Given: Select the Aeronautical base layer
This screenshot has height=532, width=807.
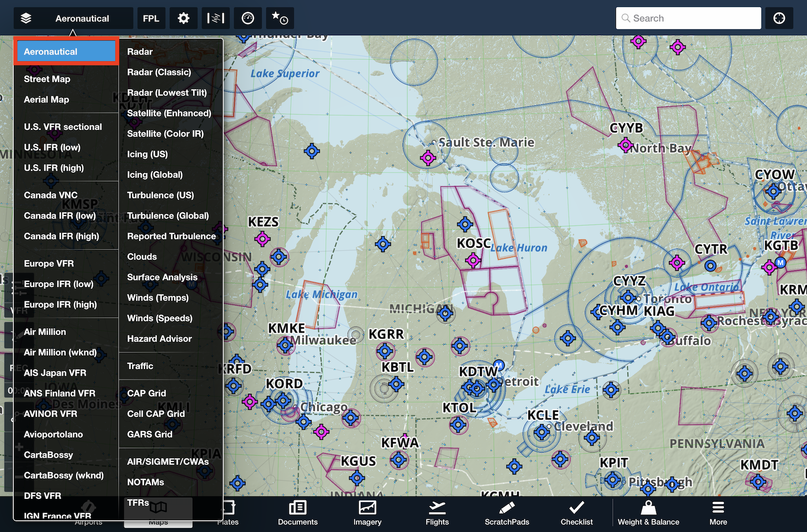Looking at the screenshot, I should [x=66, y=51].
